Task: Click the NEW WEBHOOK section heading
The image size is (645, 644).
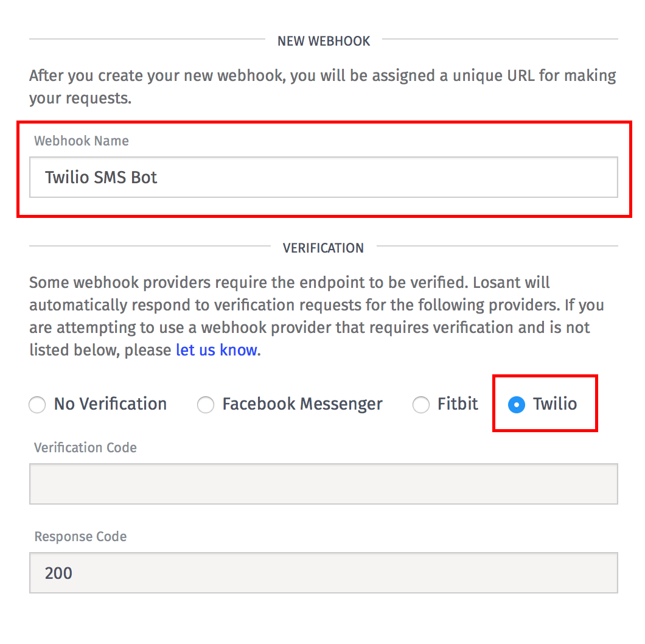Action: pyautogui.click(x=324, y=41)
